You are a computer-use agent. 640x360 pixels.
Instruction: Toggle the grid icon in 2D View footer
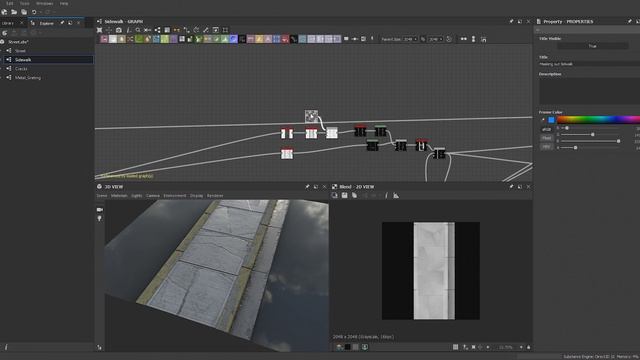456,347
